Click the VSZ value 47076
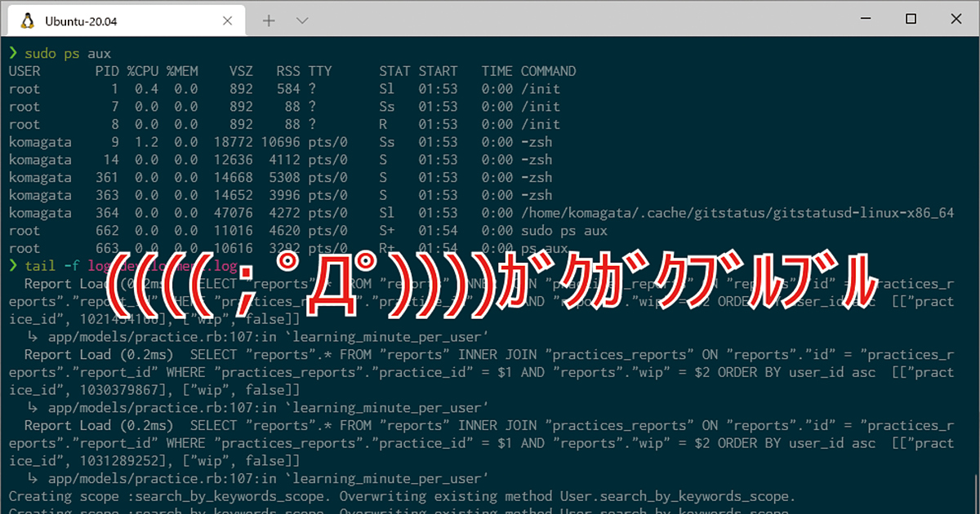The width and height of the screenshot is (980, 514). [234, 213]
